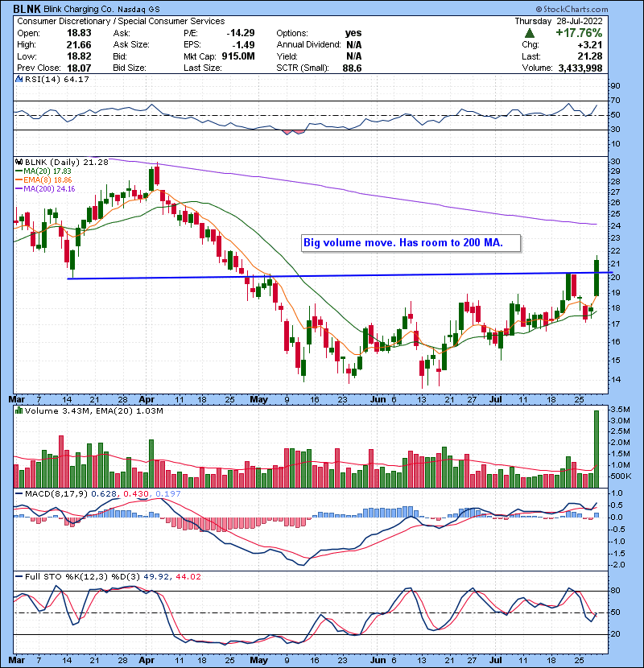Click the Options value yes
The image size is (644, 668).
(x=353, y=33)
